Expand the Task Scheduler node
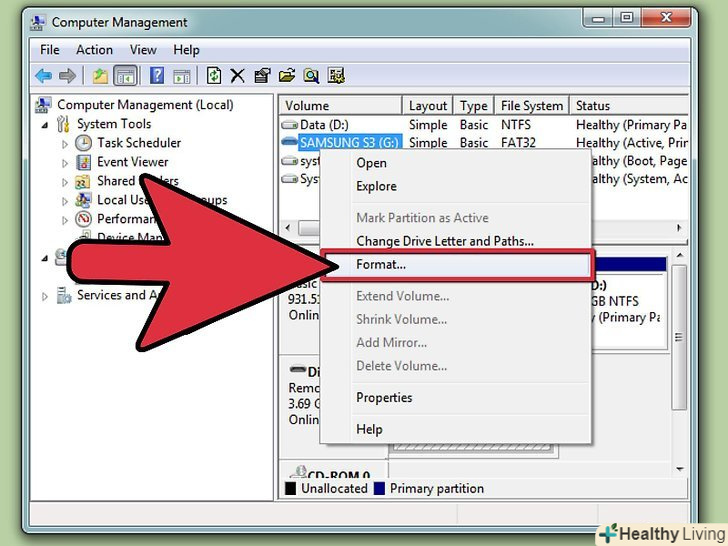Image resolution: width=728 pixels, height=546 pixels. [65, 144]
